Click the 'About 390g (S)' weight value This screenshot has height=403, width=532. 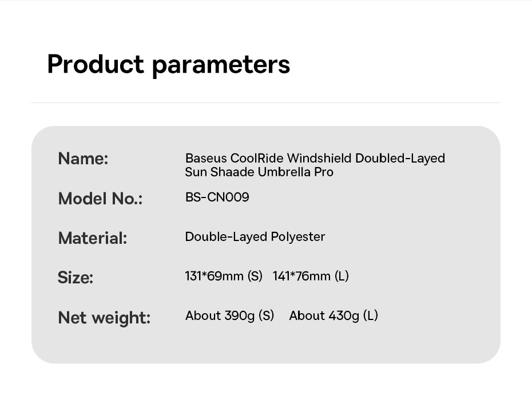click(x=230, y=316)
